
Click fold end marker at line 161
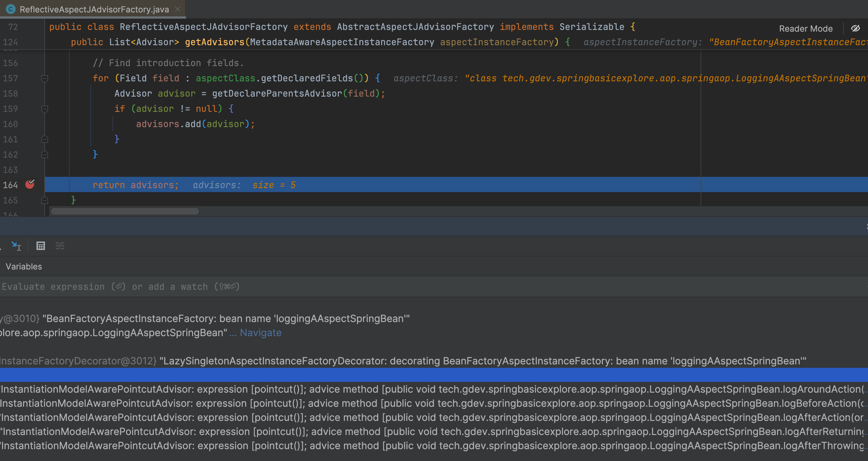(x=44, y=139)
